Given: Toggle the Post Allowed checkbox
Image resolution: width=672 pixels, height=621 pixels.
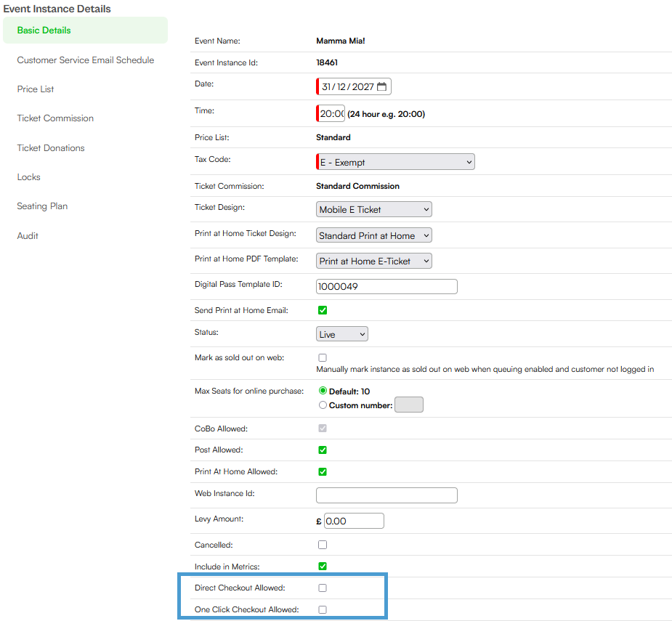Looking at the screenshot, I should tap(323, 450).
